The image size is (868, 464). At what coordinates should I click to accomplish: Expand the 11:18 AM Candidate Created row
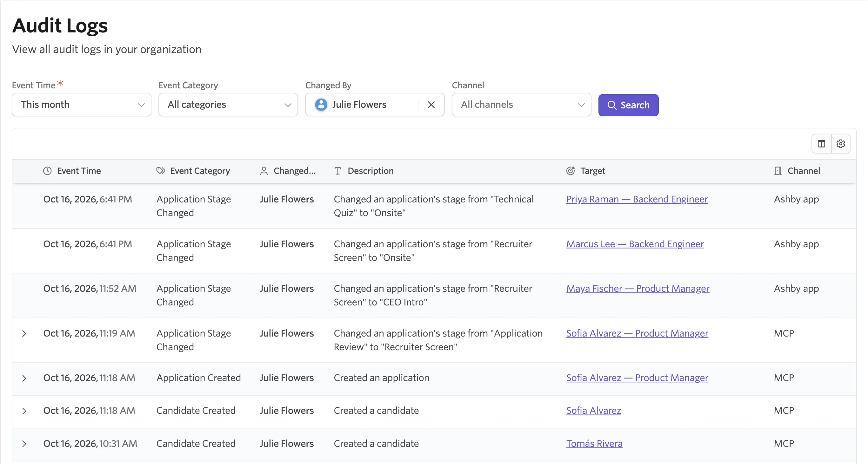pos(24,411)
